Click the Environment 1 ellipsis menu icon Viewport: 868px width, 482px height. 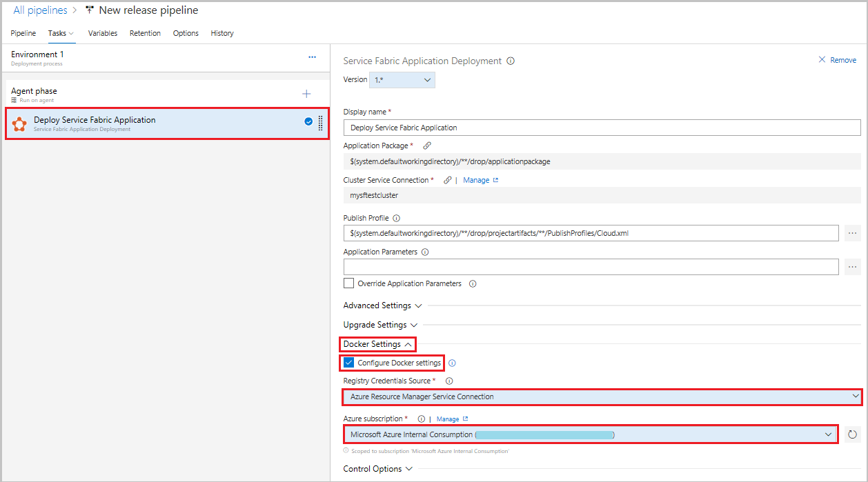[312, 57]
